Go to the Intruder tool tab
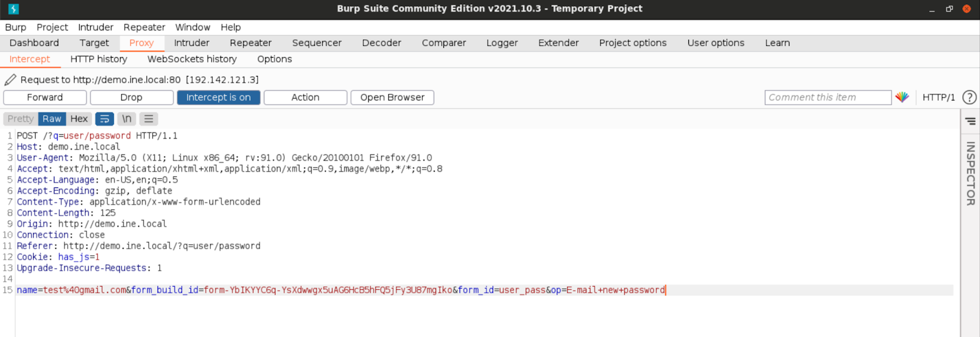Screen dimensions: 980x337 click(192, 43)
